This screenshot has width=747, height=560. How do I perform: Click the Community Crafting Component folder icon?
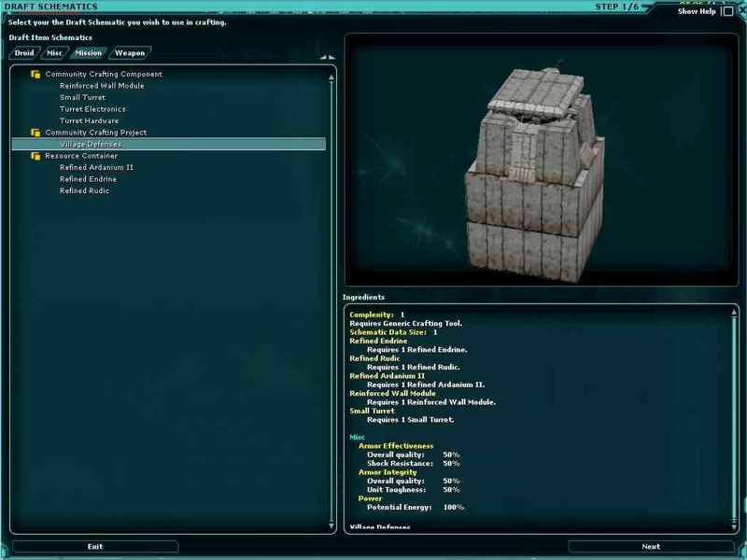[35, 75]
